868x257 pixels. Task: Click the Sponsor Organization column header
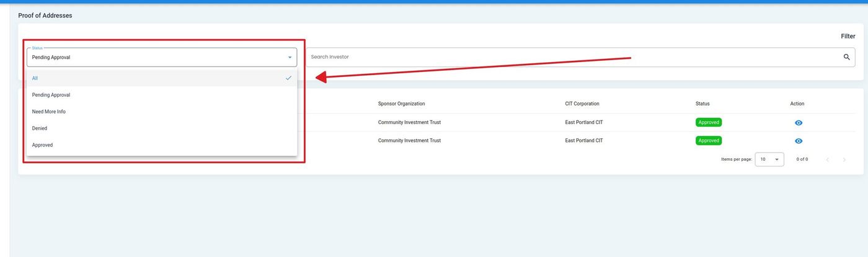click(x=401, y=104)
